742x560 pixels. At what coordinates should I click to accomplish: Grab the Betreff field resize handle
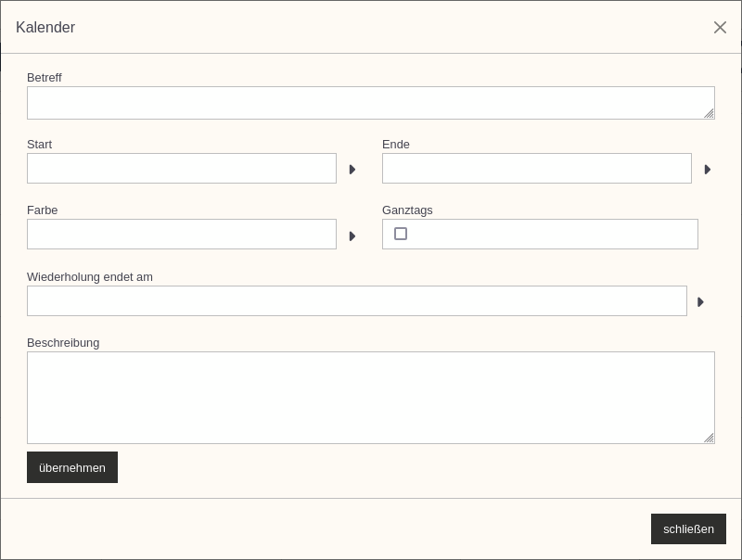tap(709, 113)
